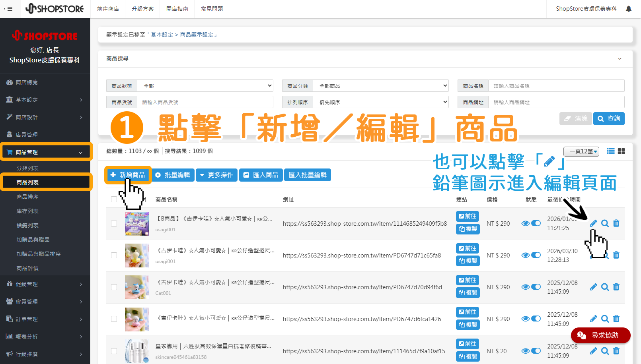This screenshot has width=641, height=364.
Task: Click the magnifier preview icon for usagi001 product
Action: [x=604, y=223]
